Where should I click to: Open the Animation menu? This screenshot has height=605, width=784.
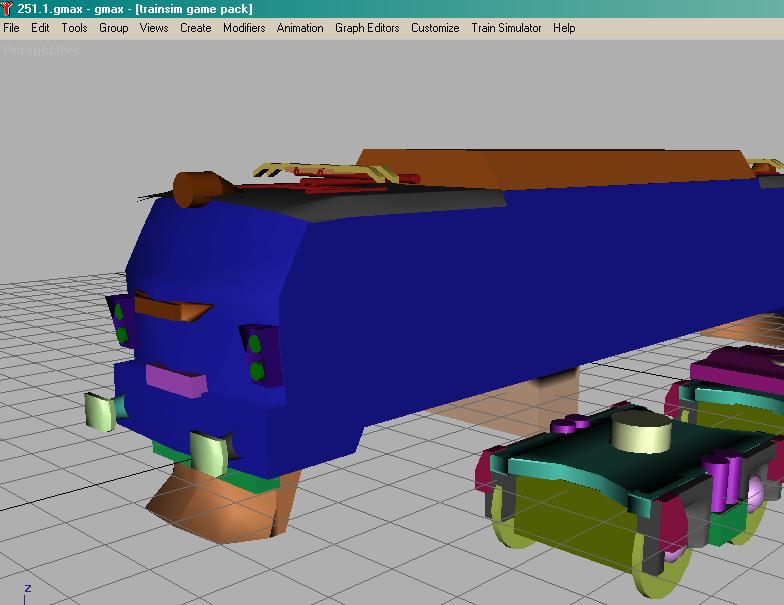click(300, 28)
